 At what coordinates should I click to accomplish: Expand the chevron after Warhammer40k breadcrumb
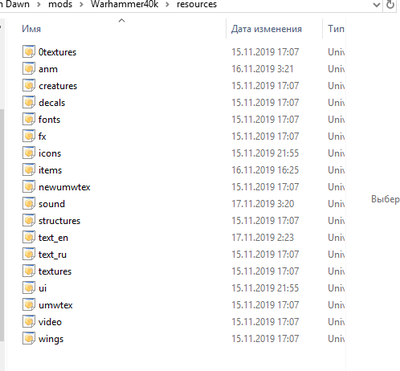[167, 5]
